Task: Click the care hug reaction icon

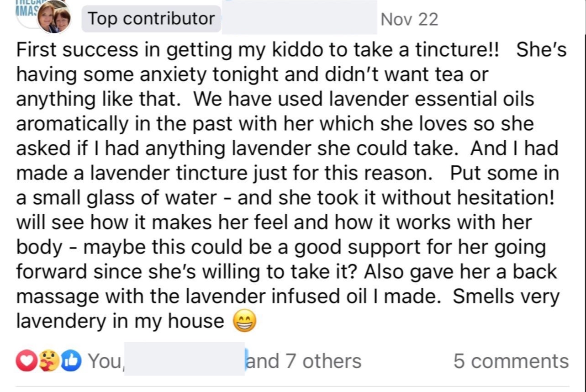Action: (x=48, y=361)
